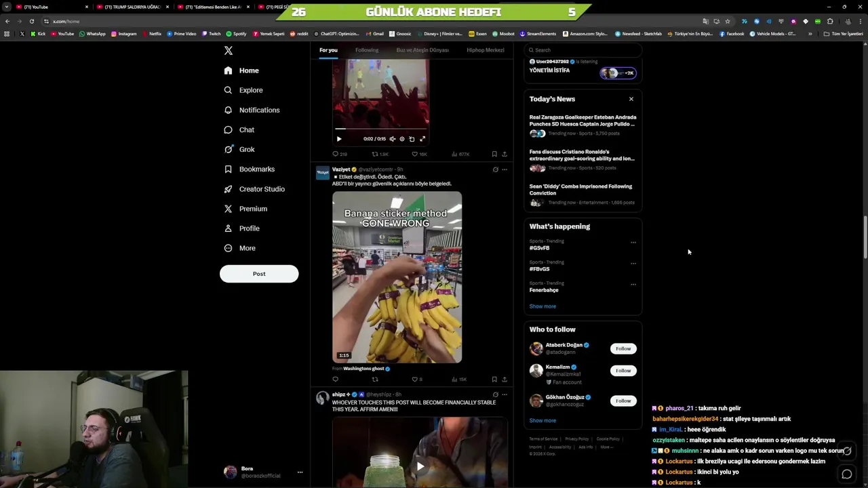Screen dimensions: 868x488
Task: Reload the page with browser refresh button
Action: [x=32, y=21]
